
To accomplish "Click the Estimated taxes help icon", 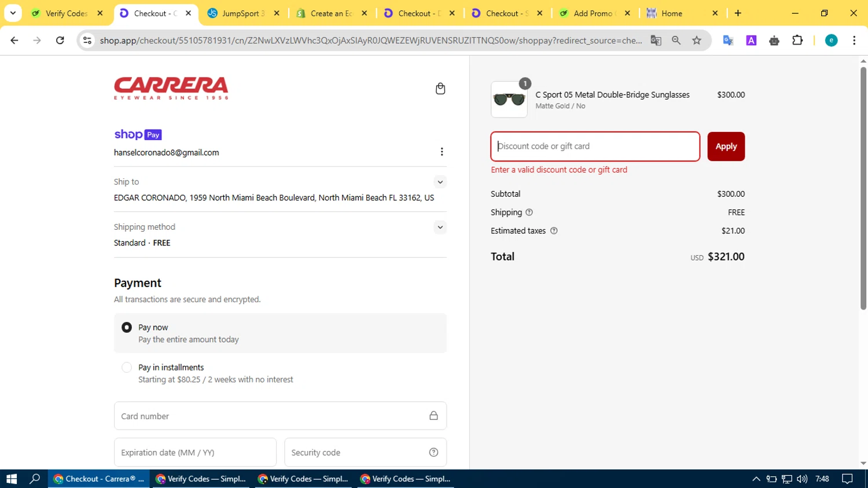I will [x=554, y=231].
